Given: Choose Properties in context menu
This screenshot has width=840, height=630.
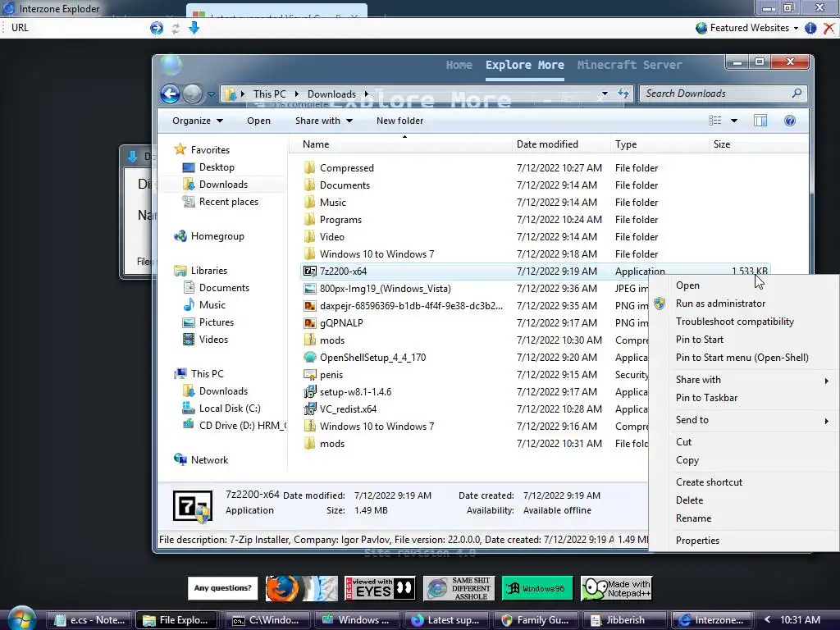Looking at the screenshot, I should point(743,541).
